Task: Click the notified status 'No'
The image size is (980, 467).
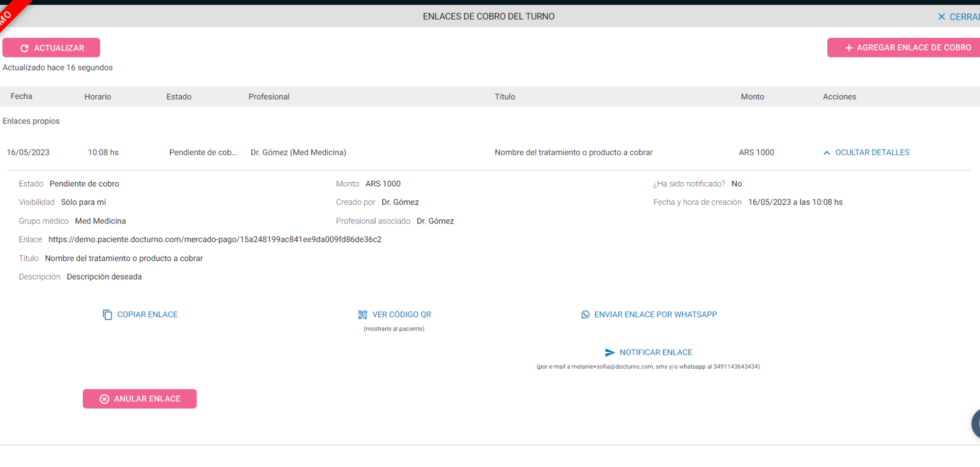Action: tap(737, 184)
